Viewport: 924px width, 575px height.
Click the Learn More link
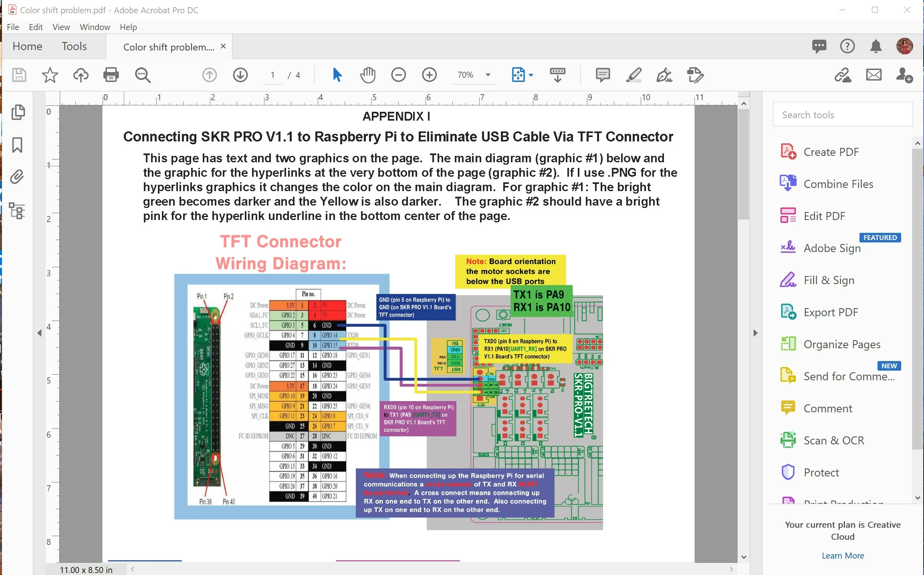[x=843, y=555]
